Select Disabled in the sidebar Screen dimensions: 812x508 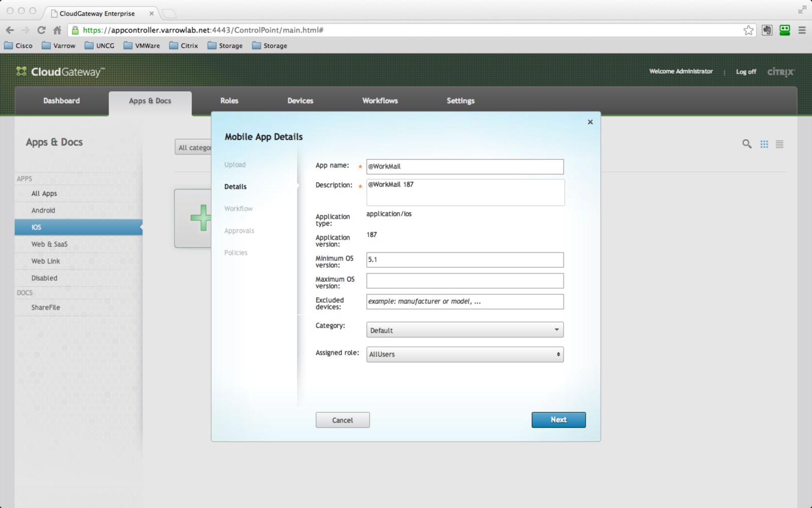tap(79, 278)
